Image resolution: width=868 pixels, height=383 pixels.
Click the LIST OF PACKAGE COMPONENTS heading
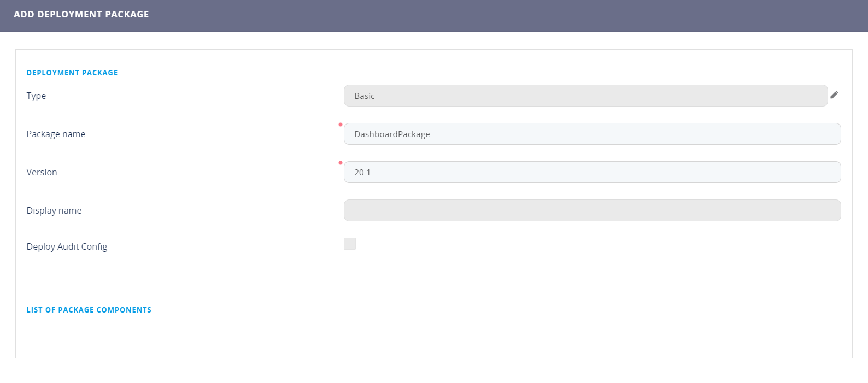[89, 310]
